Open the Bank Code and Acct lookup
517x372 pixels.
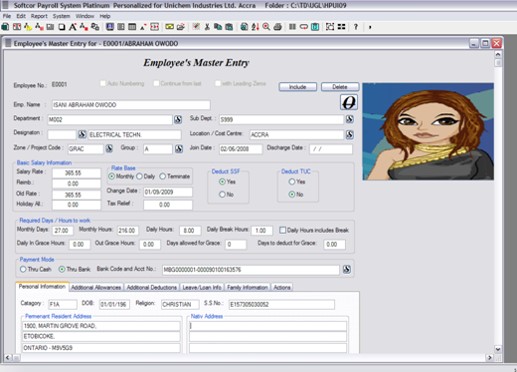(347, 269)
